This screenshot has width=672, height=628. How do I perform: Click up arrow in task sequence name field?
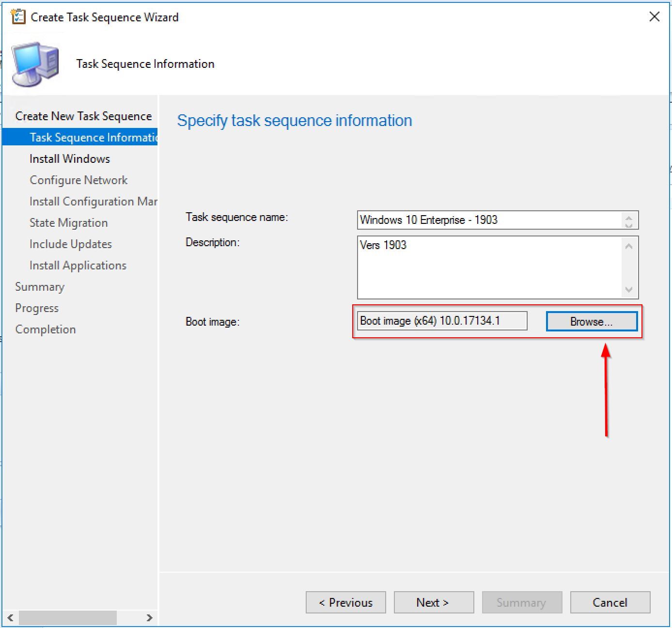[629, 217]
